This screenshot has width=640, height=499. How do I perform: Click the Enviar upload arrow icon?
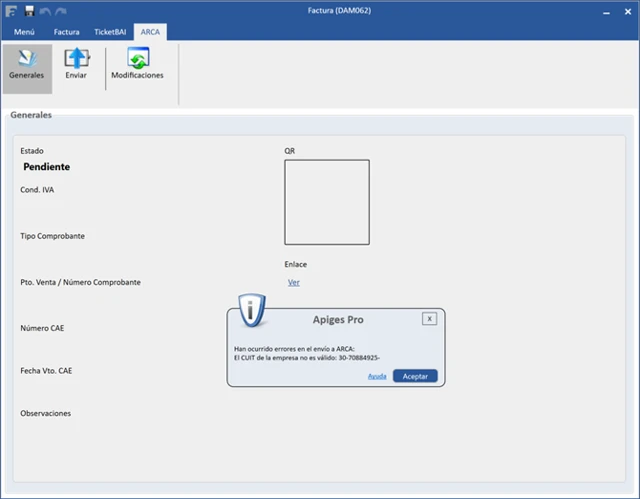[76, 61]
